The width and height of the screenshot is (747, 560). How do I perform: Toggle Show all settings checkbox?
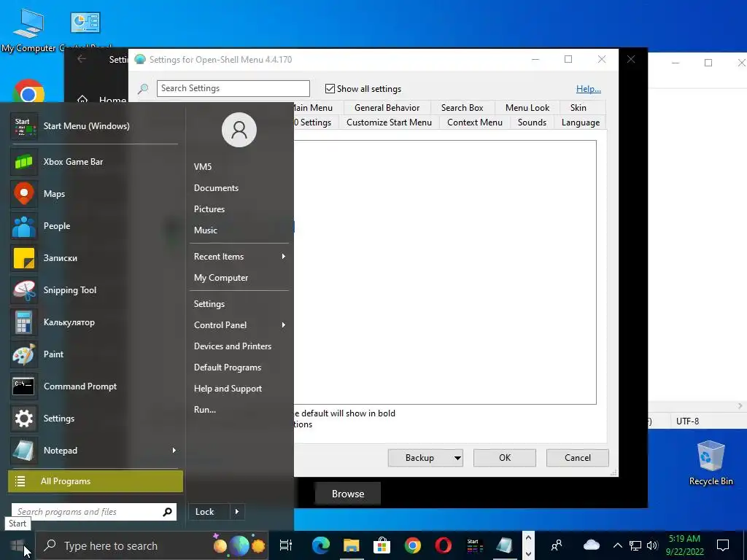click(x=330, y=88)
